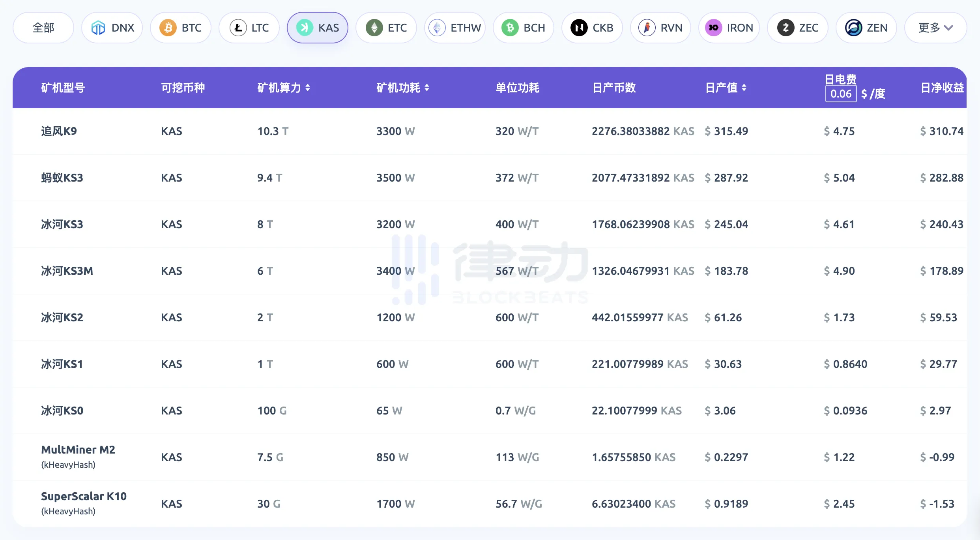980x540 pixels.
Task: Click the Nervos CKB logo icon
Action: click(x=579, y=28)
